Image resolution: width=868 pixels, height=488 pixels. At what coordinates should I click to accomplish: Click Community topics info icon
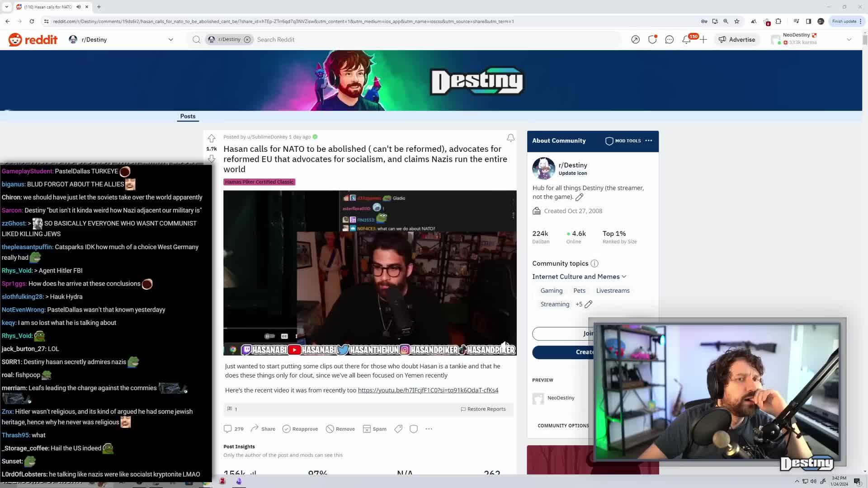point(594,264)
